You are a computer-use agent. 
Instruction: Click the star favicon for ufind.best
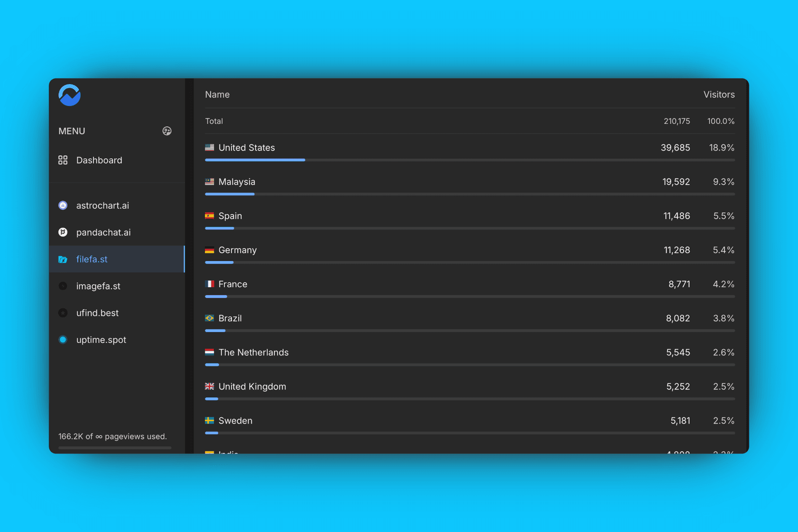tap(63, 313)
